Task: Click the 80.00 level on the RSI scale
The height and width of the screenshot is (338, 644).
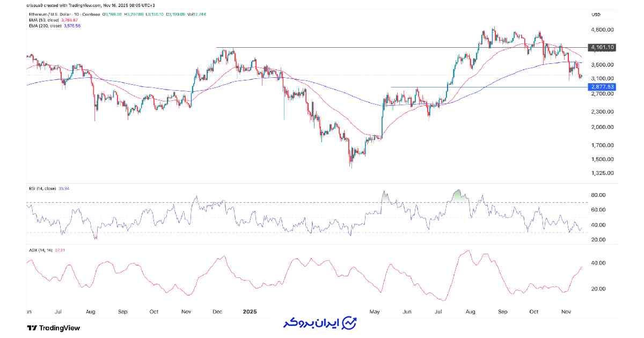Action: 599,195
